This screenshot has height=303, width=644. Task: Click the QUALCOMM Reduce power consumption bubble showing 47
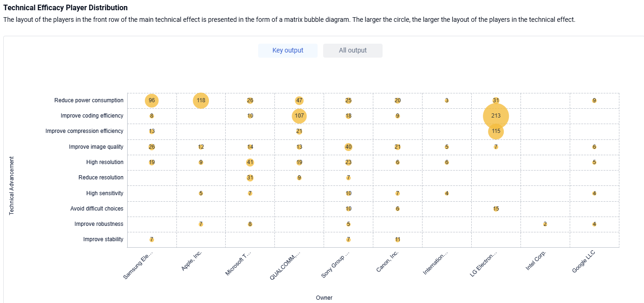pyautogui.click(x=299, y=100)
